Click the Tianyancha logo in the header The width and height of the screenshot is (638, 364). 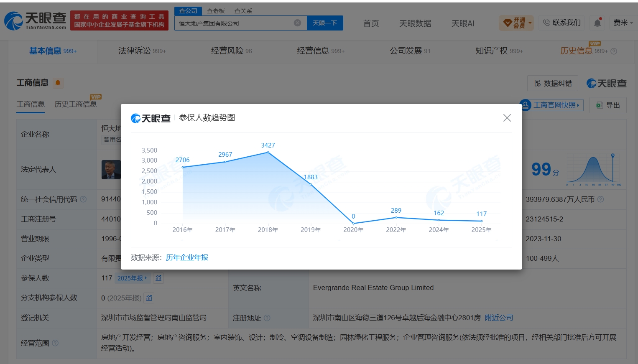click(35, 20)
